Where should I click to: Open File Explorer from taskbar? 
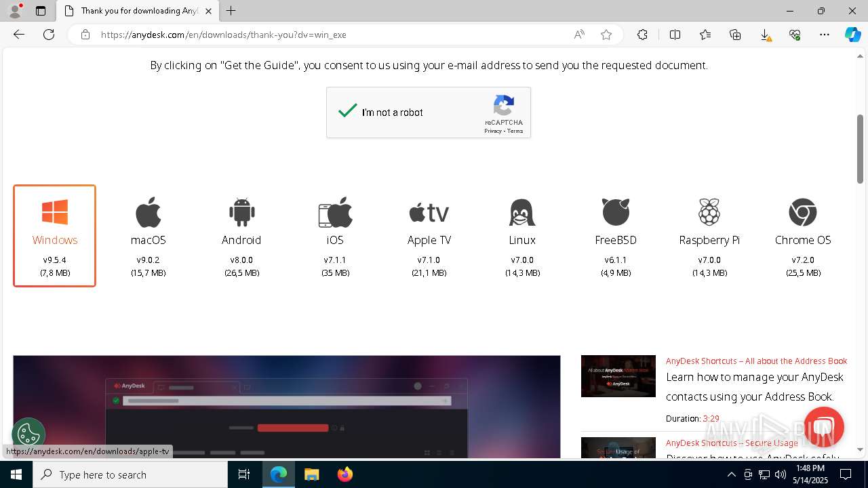[x=311, y=474]
